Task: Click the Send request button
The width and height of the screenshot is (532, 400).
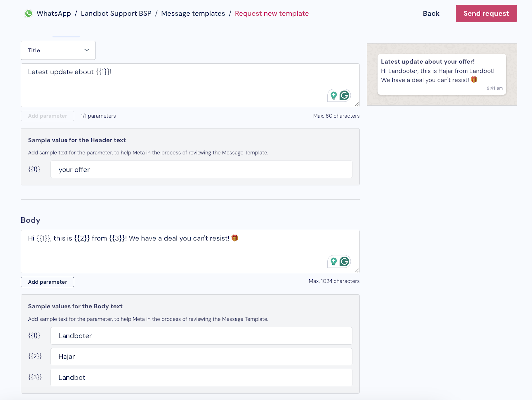Action: click(x=486, y=13)
